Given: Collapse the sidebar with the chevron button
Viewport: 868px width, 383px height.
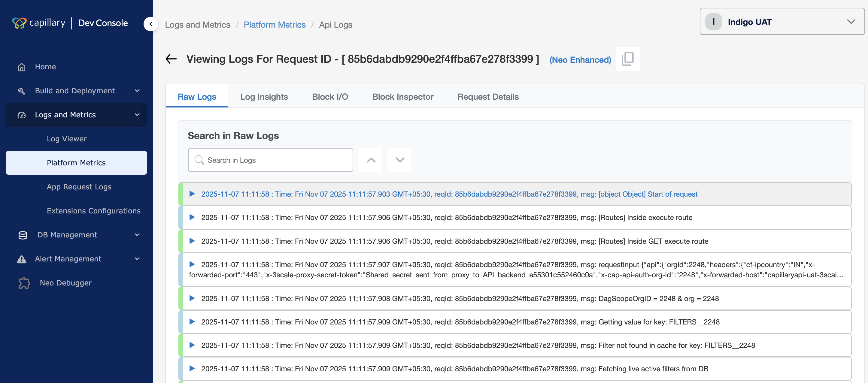Looking at the screenshot, I should click(150, 24).
